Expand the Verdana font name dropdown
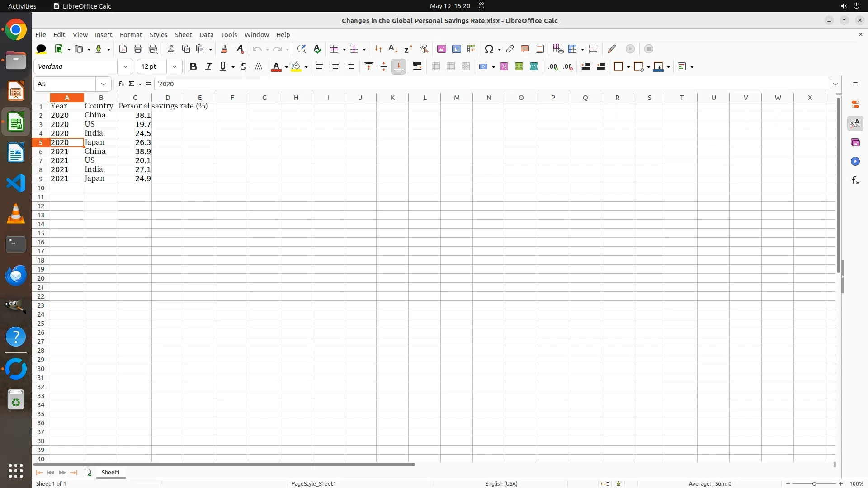The height and width of the screenshot is (488, 868). 125,67
